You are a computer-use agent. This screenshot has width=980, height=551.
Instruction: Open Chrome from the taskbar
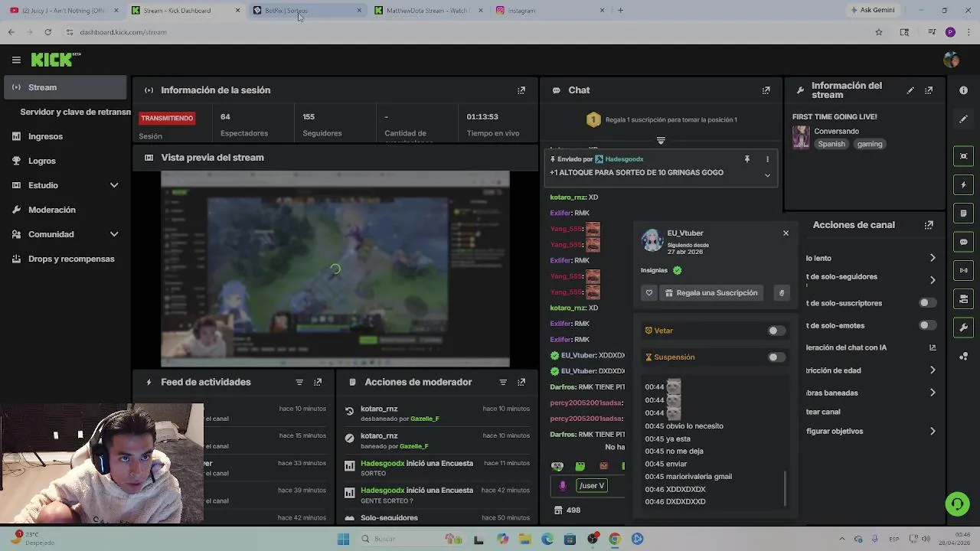[615, 539]
